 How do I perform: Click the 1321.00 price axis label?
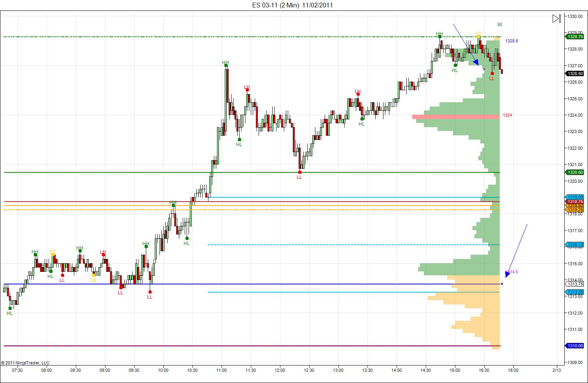point(575,164)
